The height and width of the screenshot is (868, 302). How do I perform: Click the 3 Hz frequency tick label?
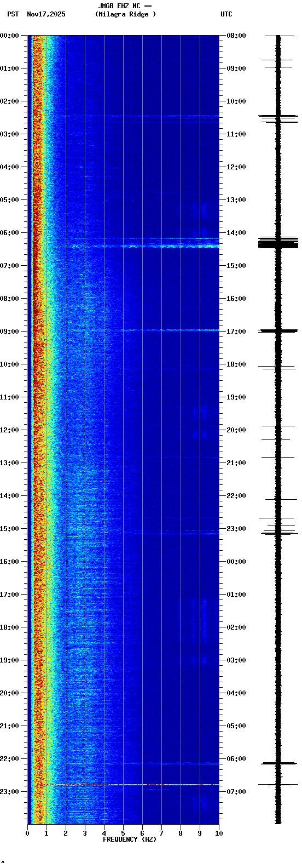click(85, 833)
